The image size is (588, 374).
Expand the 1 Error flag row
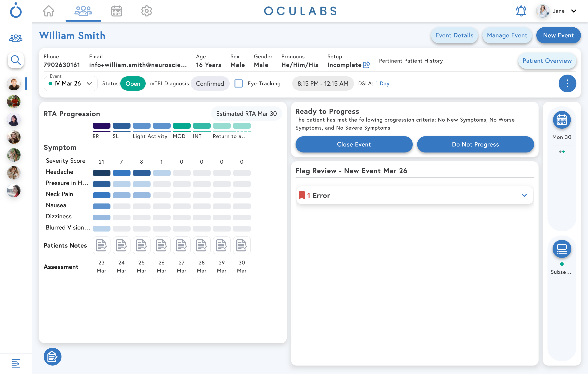click(414, 195)
